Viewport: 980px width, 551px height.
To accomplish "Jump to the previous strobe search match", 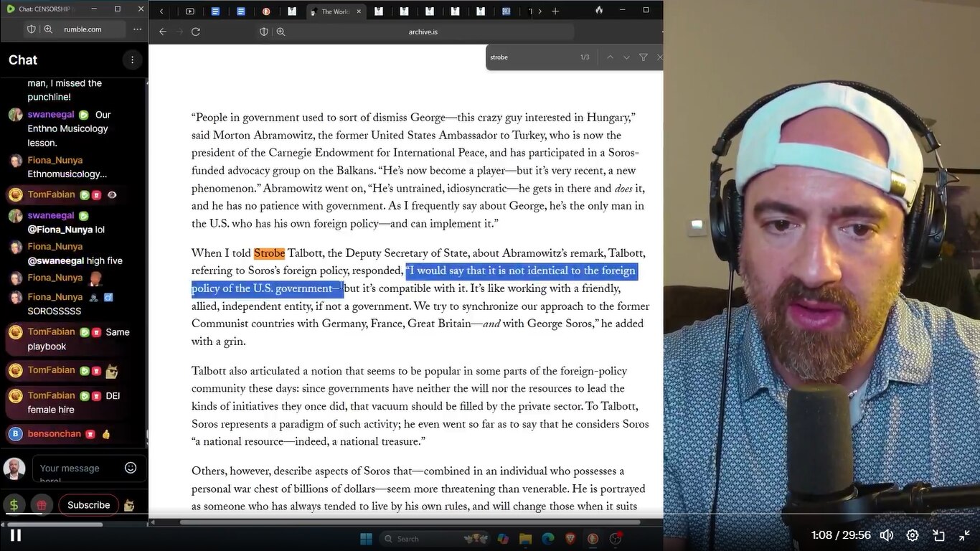I will (610, 57).
